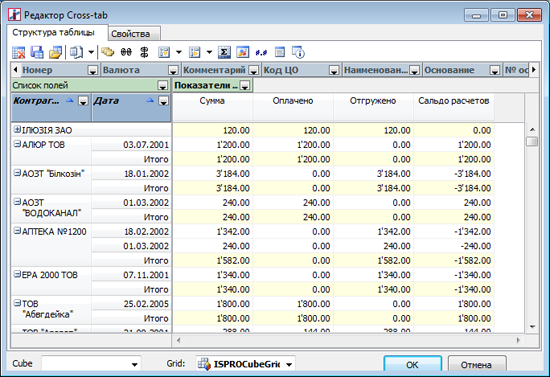Open dropdown arrow next to export icon

point(91,53)
